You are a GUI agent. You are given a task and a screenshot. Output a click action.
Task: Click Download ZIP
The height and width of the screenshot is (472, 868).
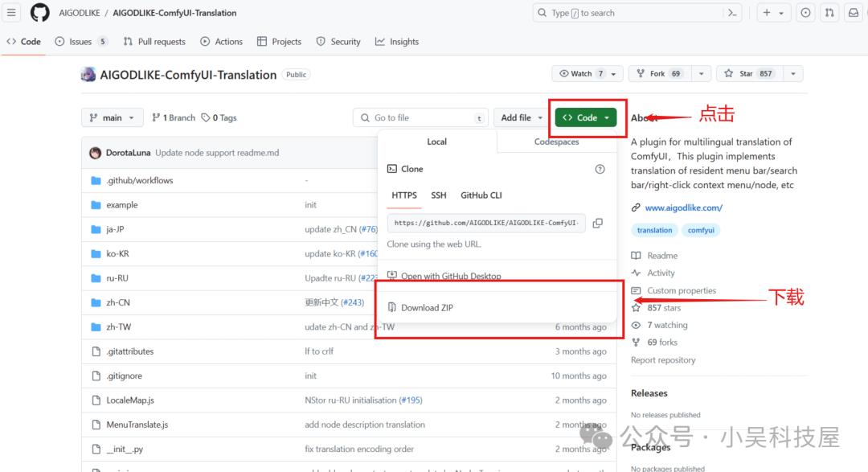click(420, 307)
